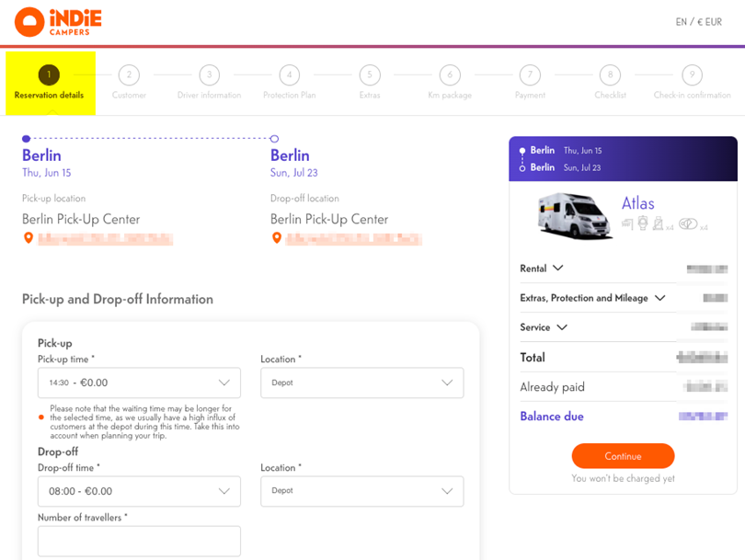The width and height of the screenshot is (745, 560).
Task: Click step 3 Driver information circle
Action: pyautogui.click(x=209, y=75)
